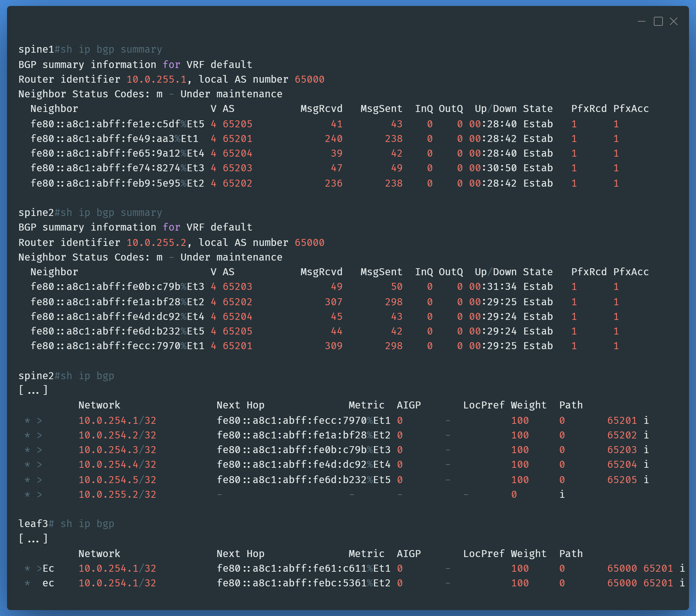The height and width of the screenshot is (616, 696).
Task: Click neighbor fe80::a8c1:abff:fe1e:c5df%Et5 on spine1
Action: click(117, 124)
